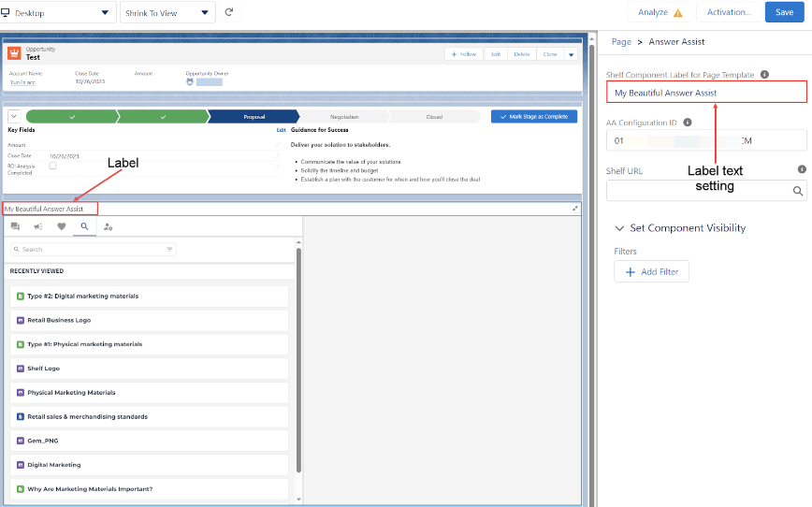Image resolution: width=812 pixels, height=507 pixels.
Task: Click the Analyze button
Action: [x=660, y=12]
